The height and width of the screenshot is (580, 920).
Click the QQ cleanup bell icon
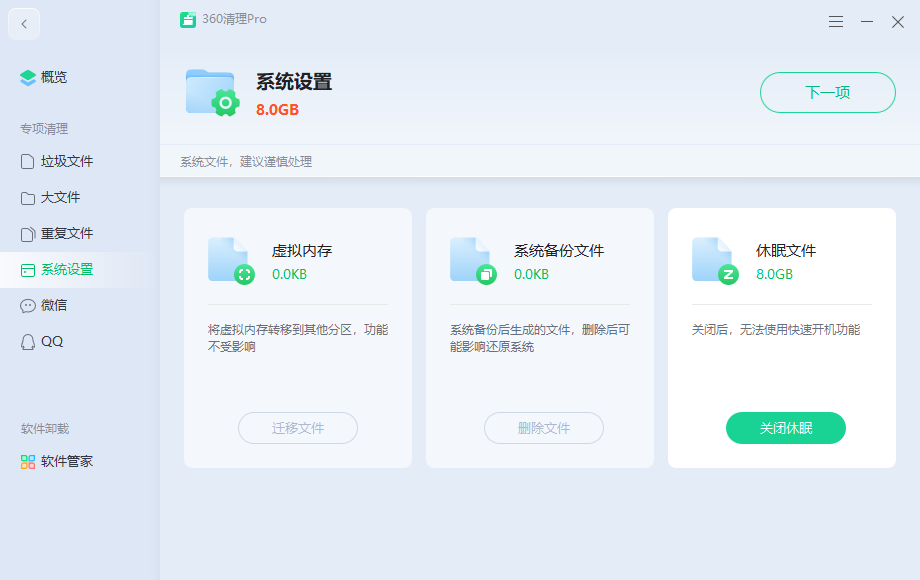click(x=28, y=341)
